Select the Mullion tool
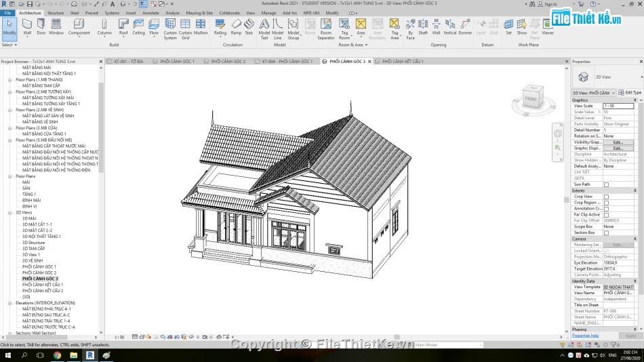The width and height of the screenshot is (644, 362). coord(201,27)
